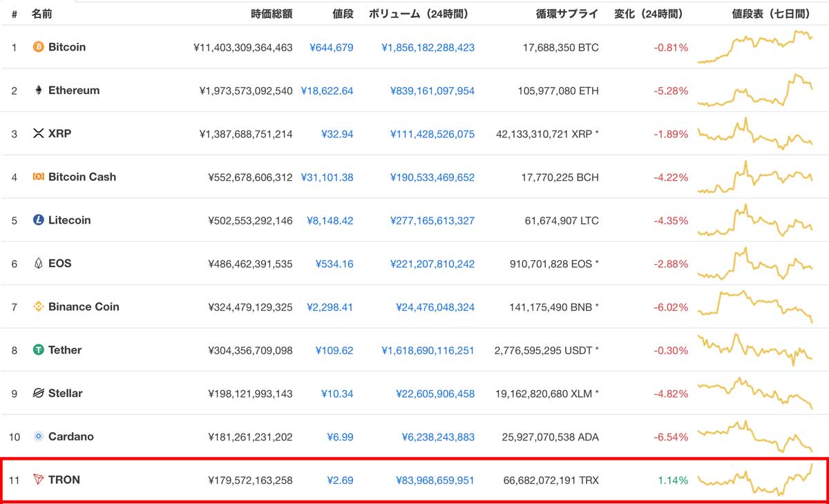This screenshot has width=829, height=504.
Task: Open the TRON name link
Action: click(64, 480)
